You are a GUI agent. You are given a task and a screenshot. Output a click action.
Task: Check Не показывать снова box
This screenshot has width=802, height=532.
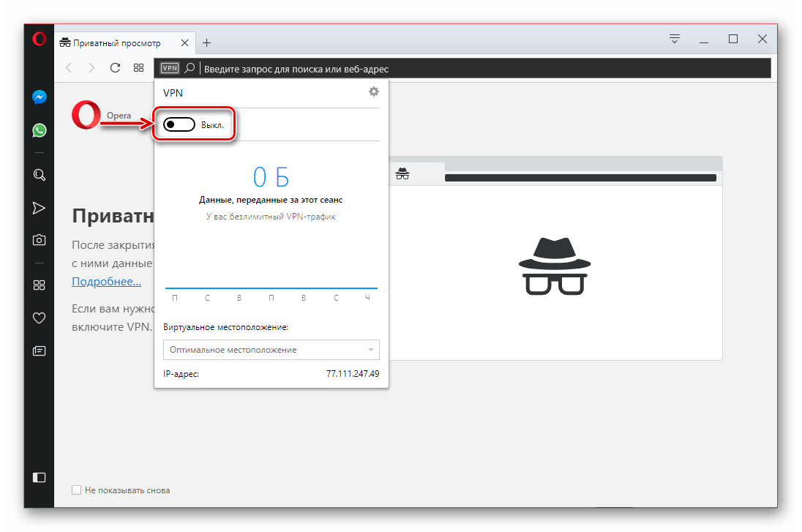click(x=77, y=490)
